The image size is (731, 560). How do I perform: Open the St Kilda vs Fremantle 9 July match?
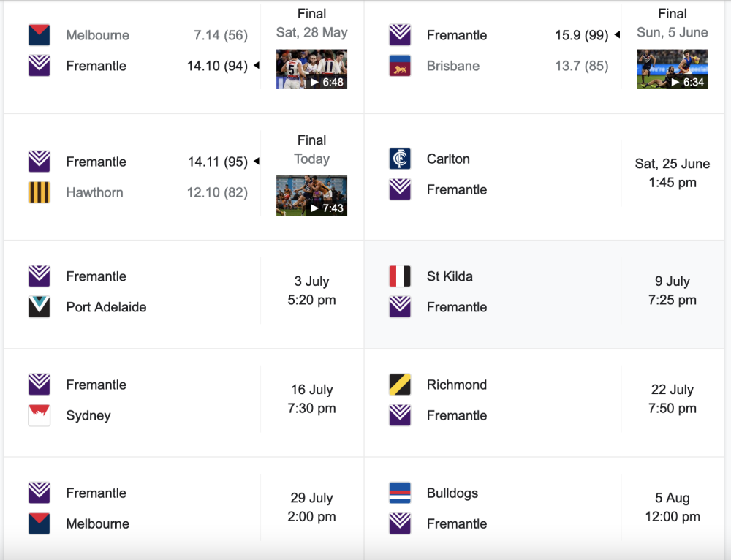click(x=545, y=294)
